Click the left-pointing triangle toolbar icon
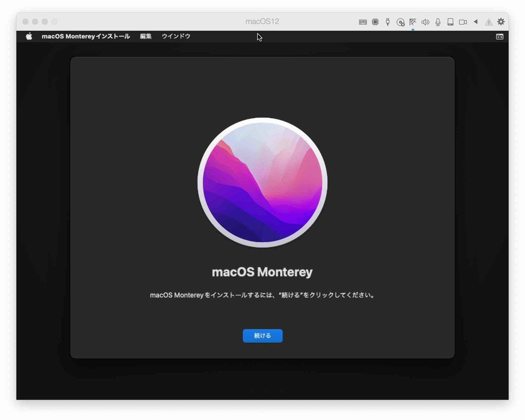This screenshot has height=420, width=525. [x=476, y=22]
